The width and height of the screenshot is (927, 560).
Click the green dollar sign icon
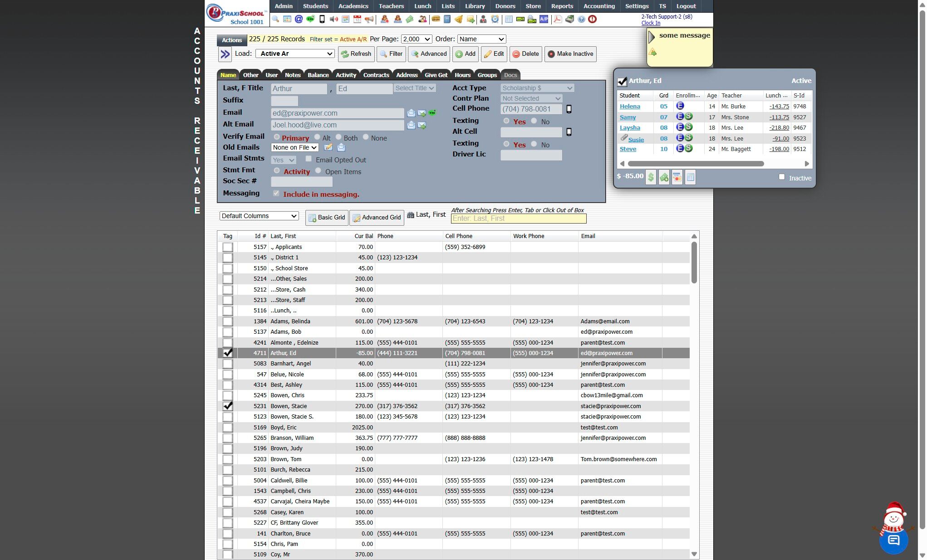(x=651, y=177)
